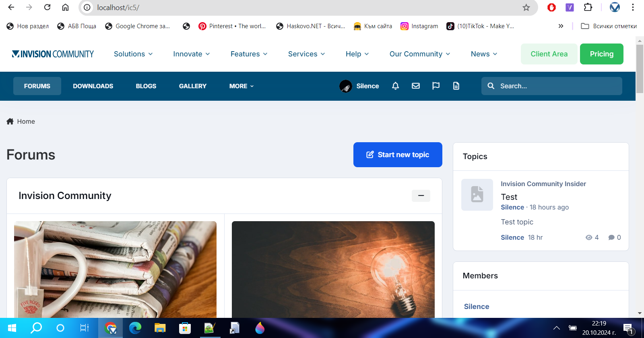Open the browser extensions puzzle icon
The height and width of the screenshot is (338, 644).
[588, 7]
